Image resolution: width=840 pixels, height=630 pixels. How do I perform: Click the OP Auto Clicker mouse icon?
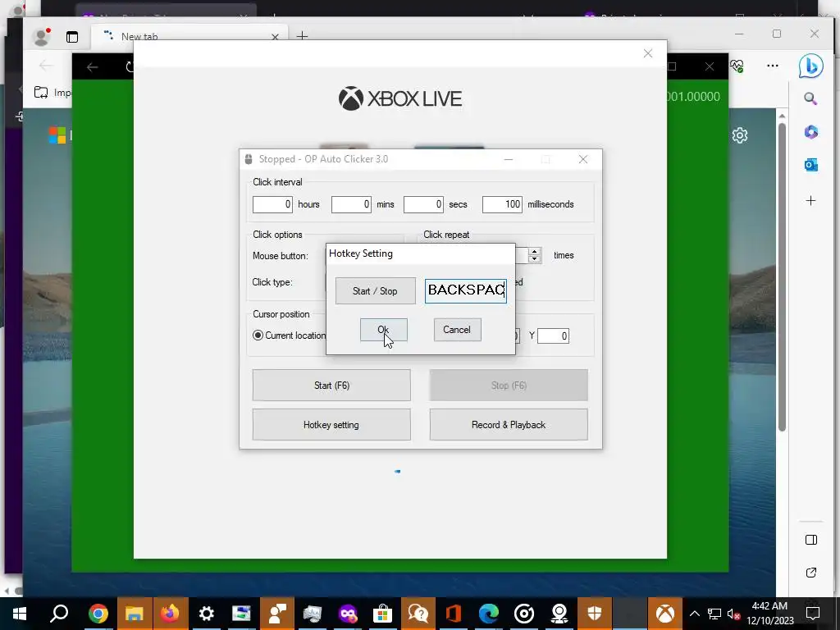[x=248, y=159]
